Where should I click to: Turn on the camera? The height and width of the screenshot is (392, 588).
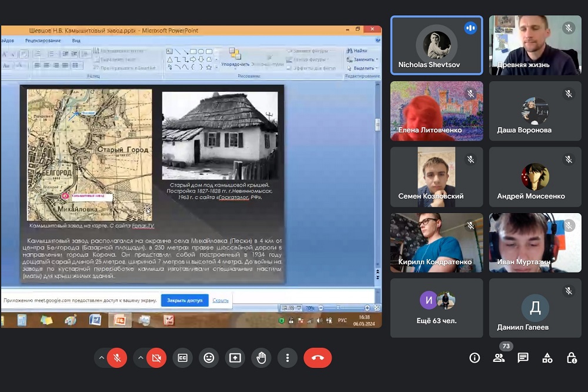pyautogui.click(x=156, y=358)
